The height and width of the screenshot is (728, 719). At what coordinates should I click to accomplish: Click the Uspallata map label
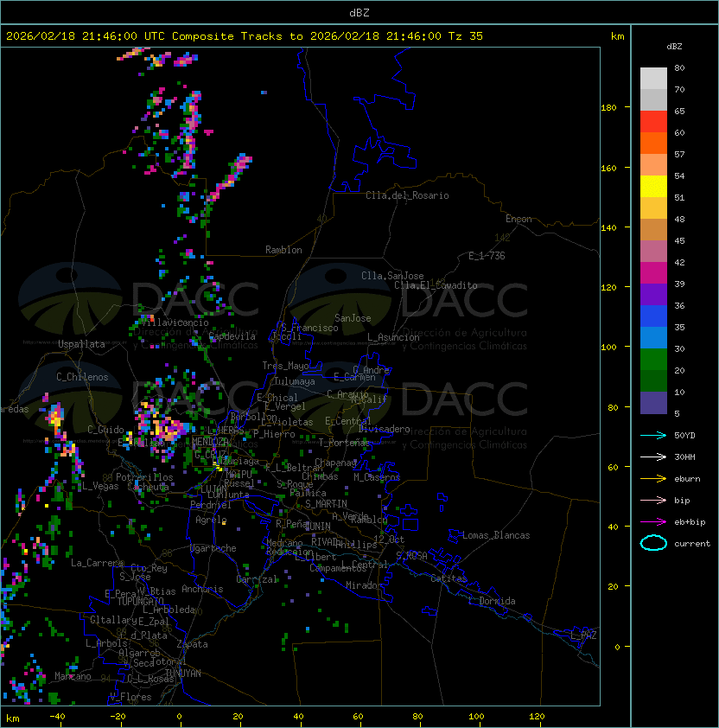pyautogui.click(x=81, y=344)
